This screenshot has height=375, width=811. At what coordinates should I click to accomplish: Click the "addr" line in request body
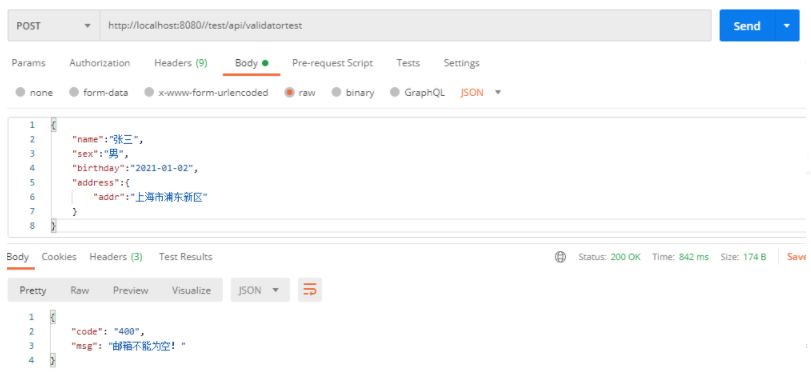[x=150, y=197]
